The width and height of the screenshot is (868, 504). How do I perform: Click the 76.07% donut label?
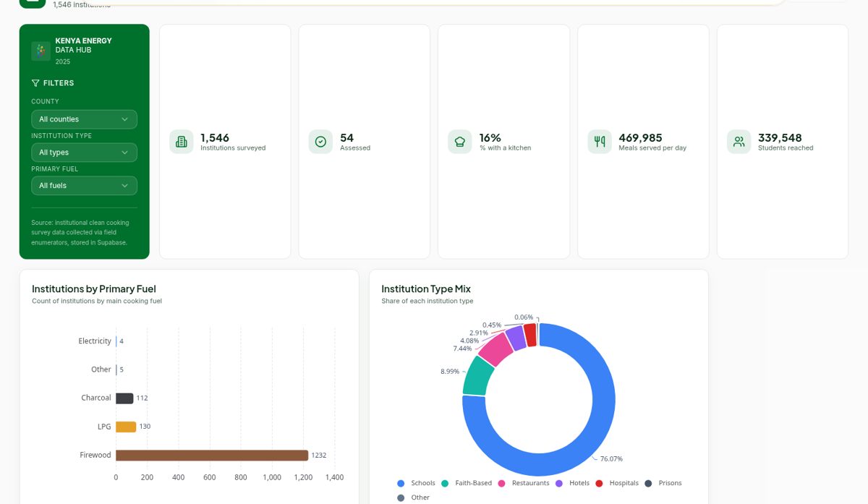611,458
